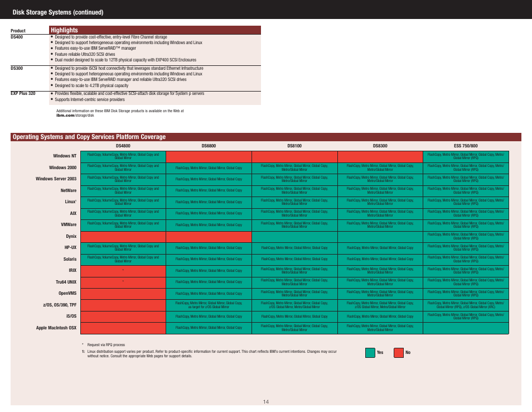Click the z/OS cell under DS6800 mentioning 'as target for z/OS Global Mirror'
Image resolution: width=532 pixels, height=412 pixels.
pyautogui.click(x=209, y=305)
